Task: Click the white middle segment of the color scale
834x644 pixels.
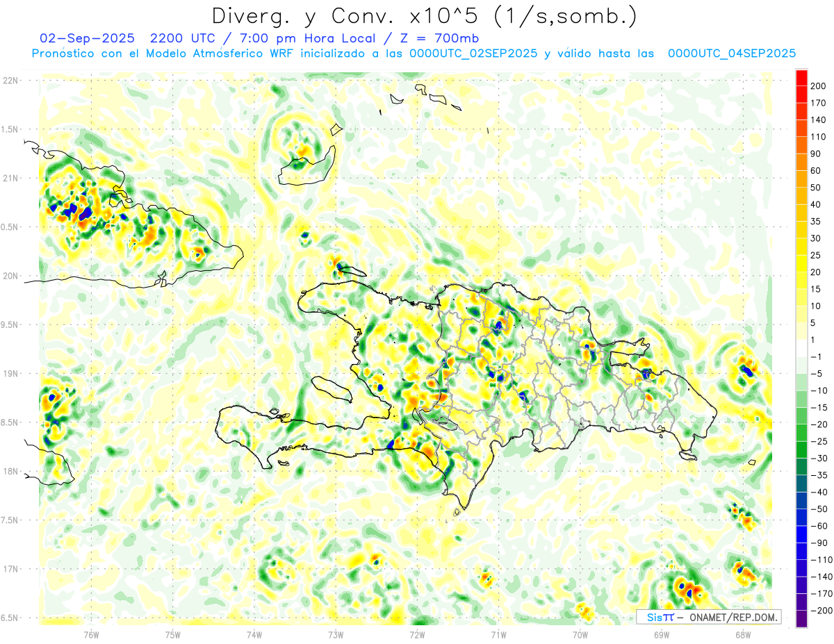Action: (x=801, y=349)
